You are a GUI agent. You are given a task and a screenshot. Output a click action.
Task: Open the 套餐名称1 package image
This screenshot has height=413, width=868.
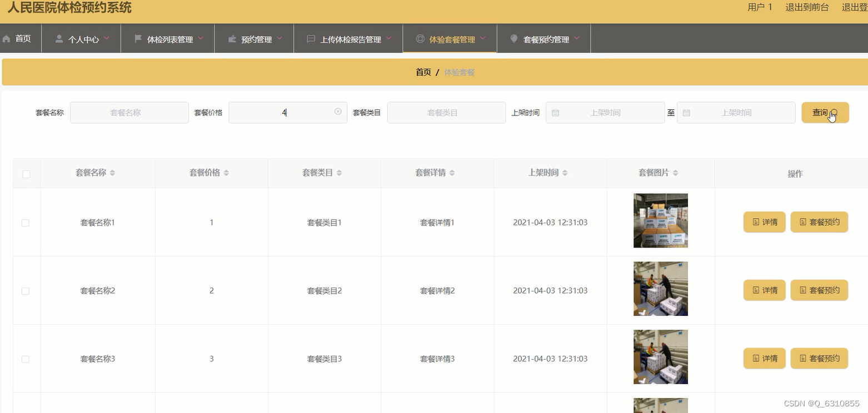pos(661,220)
